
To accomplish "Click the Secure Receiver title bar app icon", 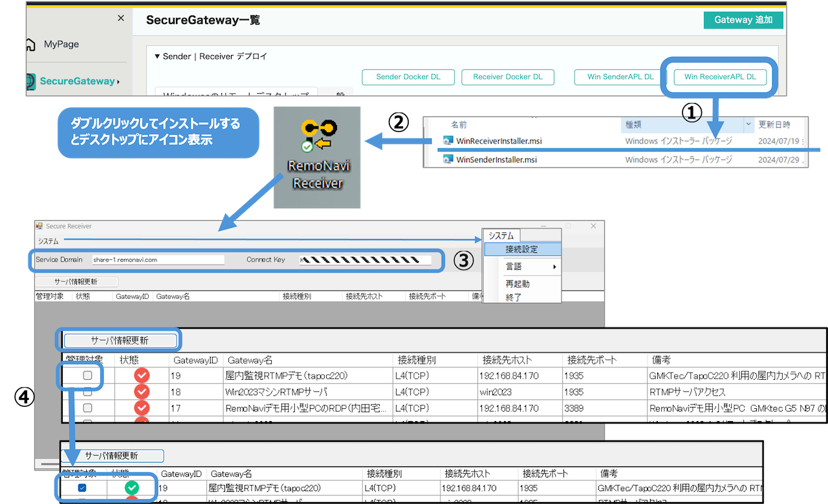I will (x=39, y=226).
